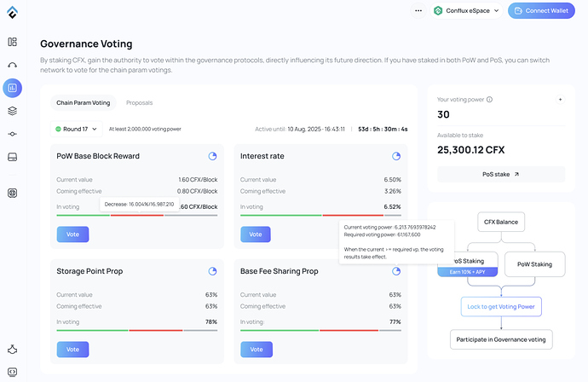
Task: Switch to the Proposals tab
Action: tap(140, 102)
